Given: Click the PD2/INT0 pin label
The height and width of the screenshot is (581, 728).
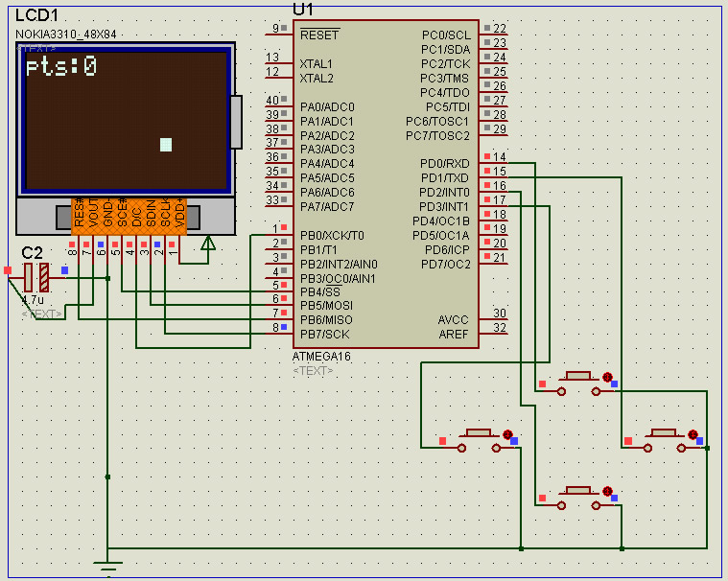Looking at the screenshot, I should [x=444, y=192].
